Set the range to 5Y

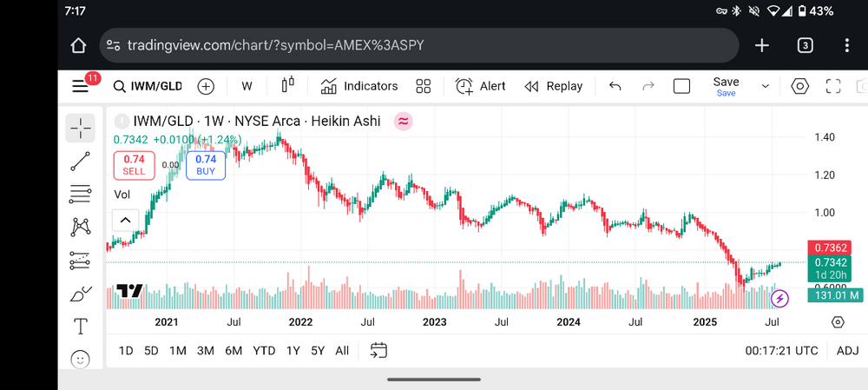coord(318,351)
